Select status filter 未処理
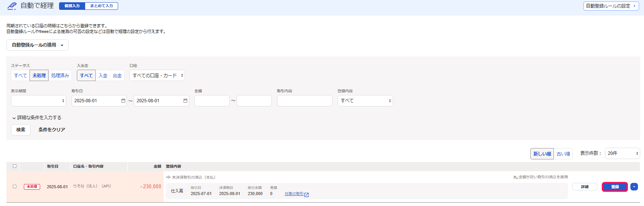The height and width of the screenshot is (206, 644). [39, 75]
